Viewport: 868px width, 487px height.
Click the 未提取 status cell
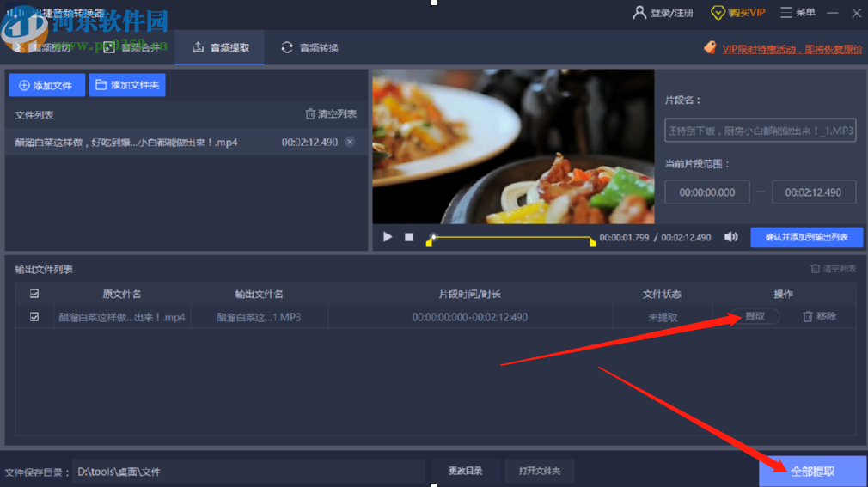click(x=663, y=317)
